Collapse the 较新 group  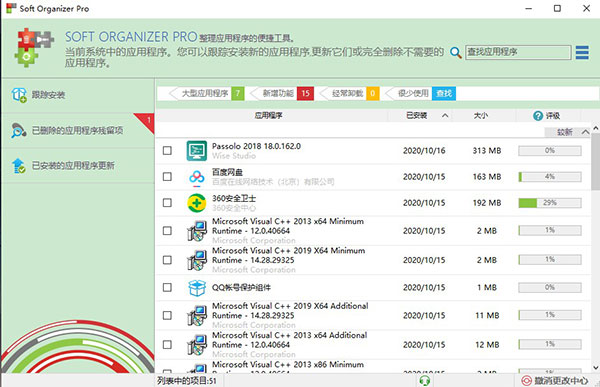(585, 132)
